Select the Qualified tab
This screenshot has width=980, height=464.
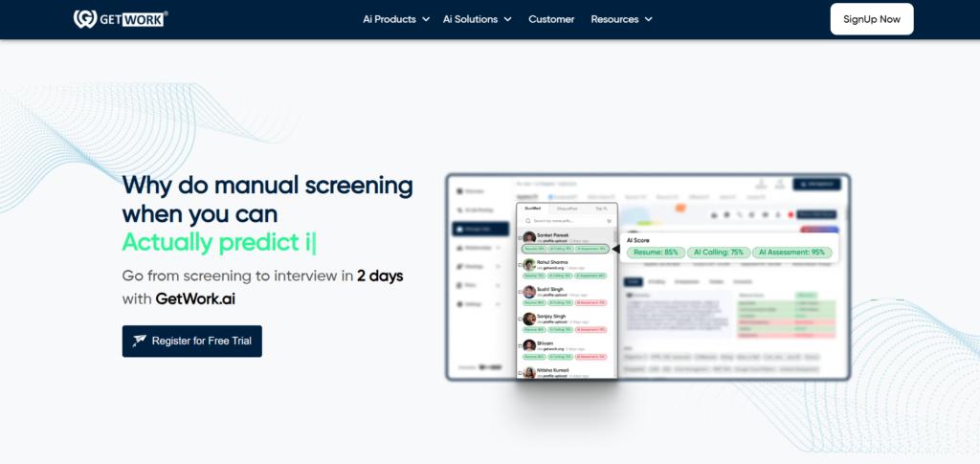(533, 207)
